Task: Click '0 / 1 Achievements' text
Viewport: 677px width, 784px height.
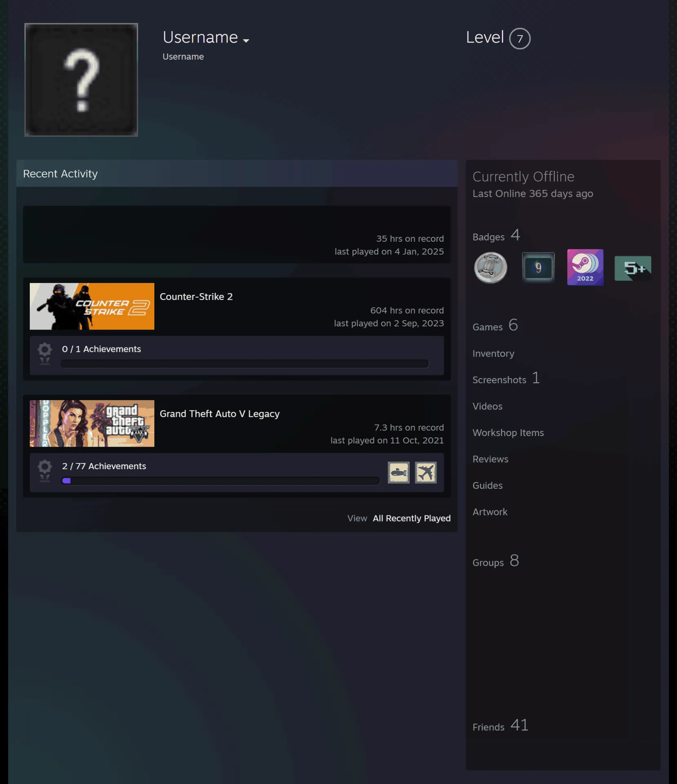Action: click(x=101, y=349)
